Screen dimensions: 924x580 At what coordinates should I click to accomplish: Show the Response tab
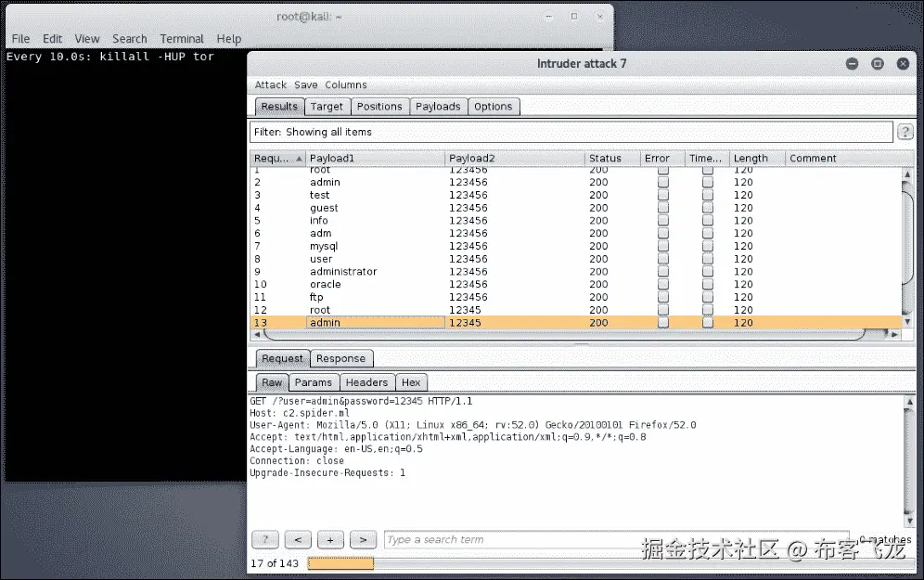(x=340, y=358)
